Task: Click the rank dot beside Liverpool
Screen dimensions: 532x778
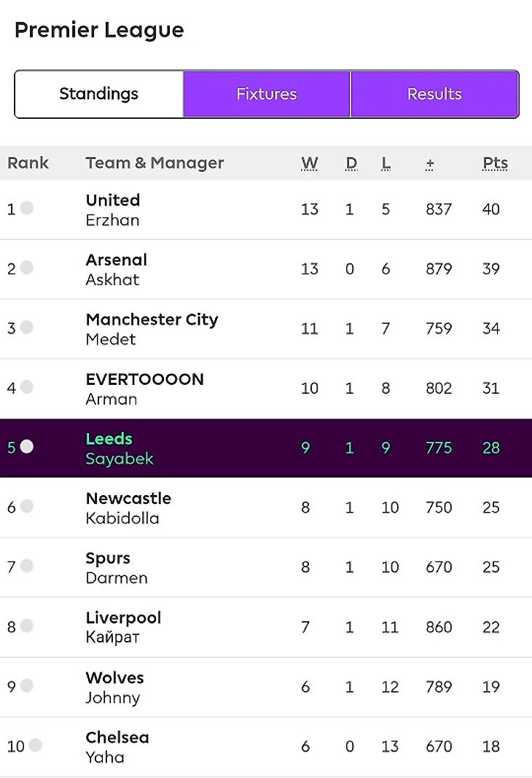Action: [27, 626]
